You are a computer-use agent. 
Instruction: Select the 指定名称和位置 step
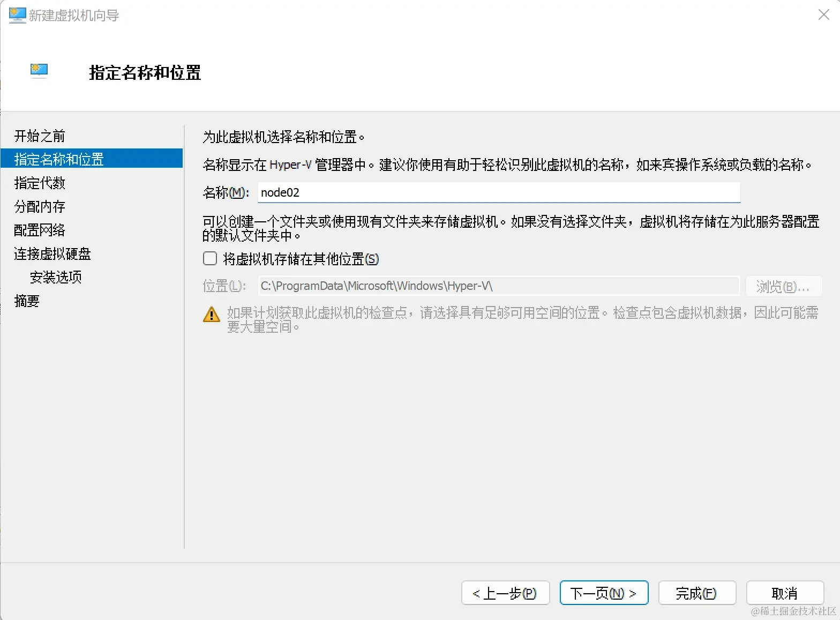[92, 159]
